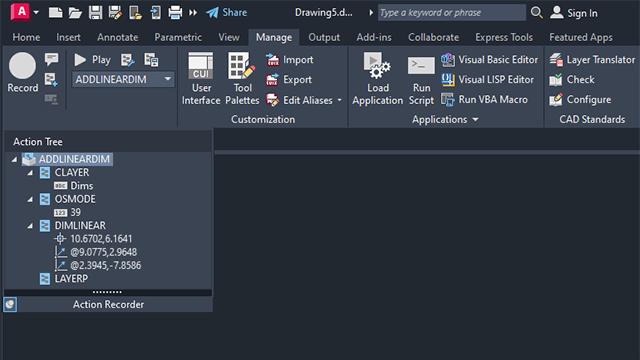Click the keyword search input field
This screenshot has width=640, height=360.
tap(451, 13)
